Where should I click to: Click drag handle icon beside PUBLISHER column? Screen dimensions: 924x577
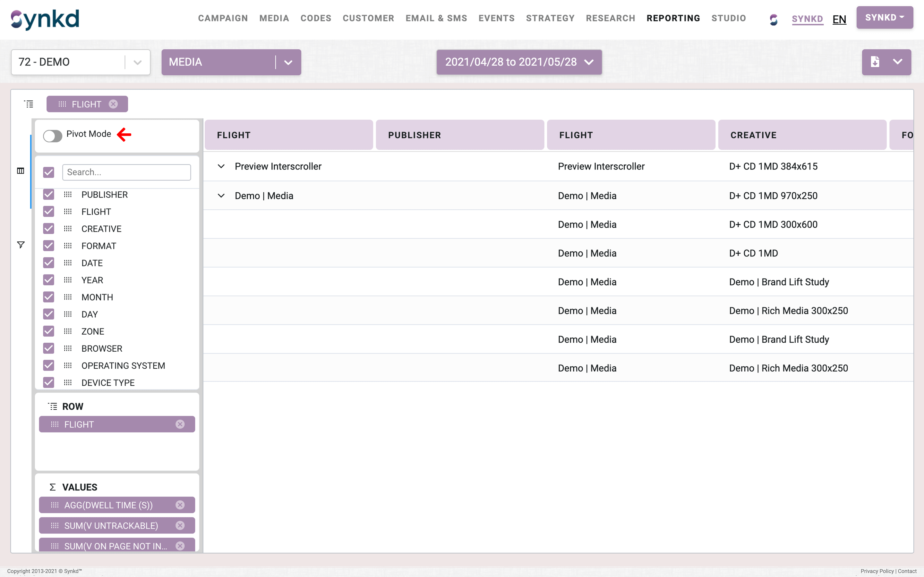point(68,195)
